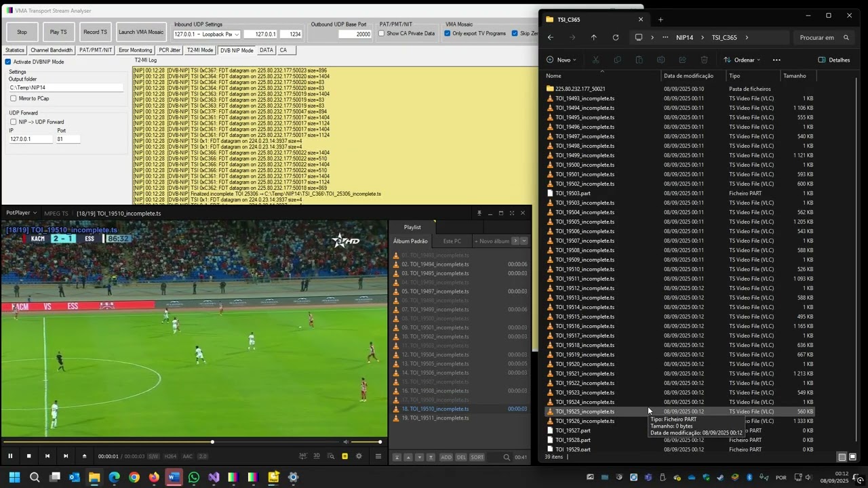The width and height of the screenshot is (868, 488).
Task: Click the Stop button in VMA
Action: 22,32
